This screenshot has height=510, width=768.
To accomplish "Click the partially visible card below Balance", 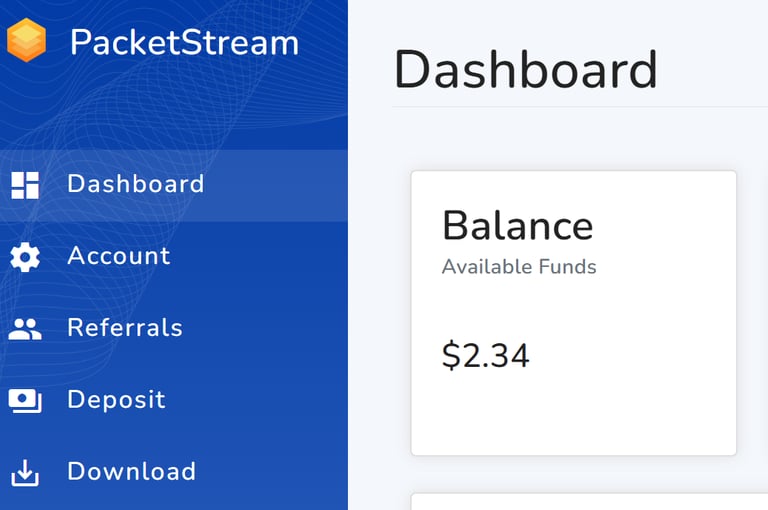I will coord(589,502).
